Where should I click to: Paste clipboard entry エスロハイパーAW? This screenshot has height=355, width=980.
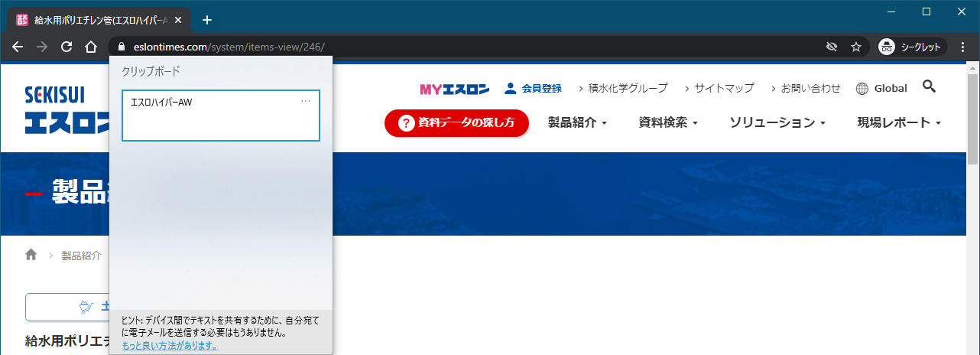(x=221, y=116)
